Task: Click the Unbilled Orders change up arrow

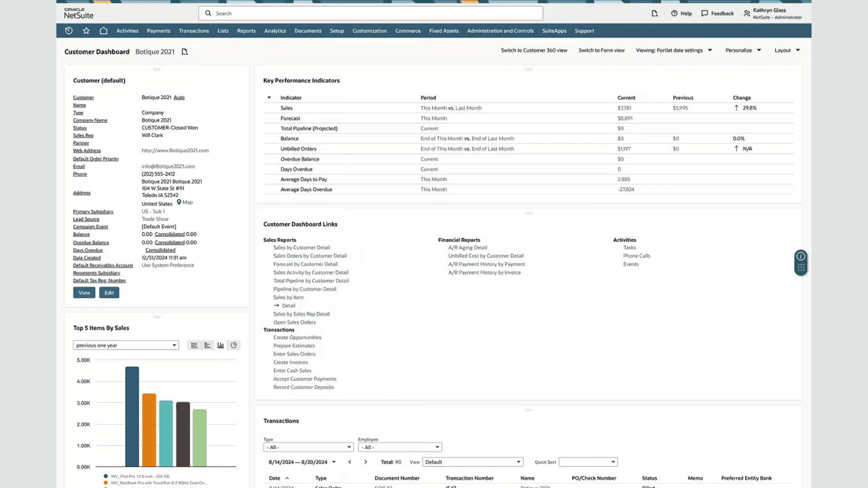Action: coord(736,149)
